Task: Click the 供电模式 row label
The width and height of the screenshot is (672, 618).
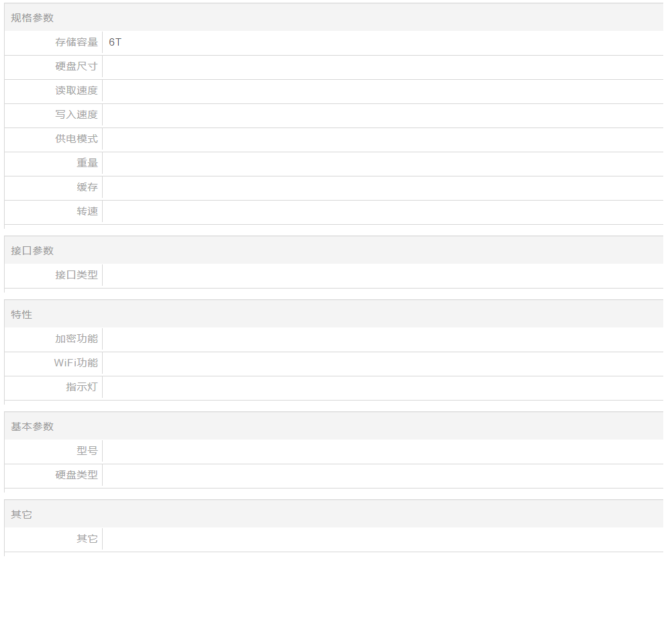Action: 77,139
